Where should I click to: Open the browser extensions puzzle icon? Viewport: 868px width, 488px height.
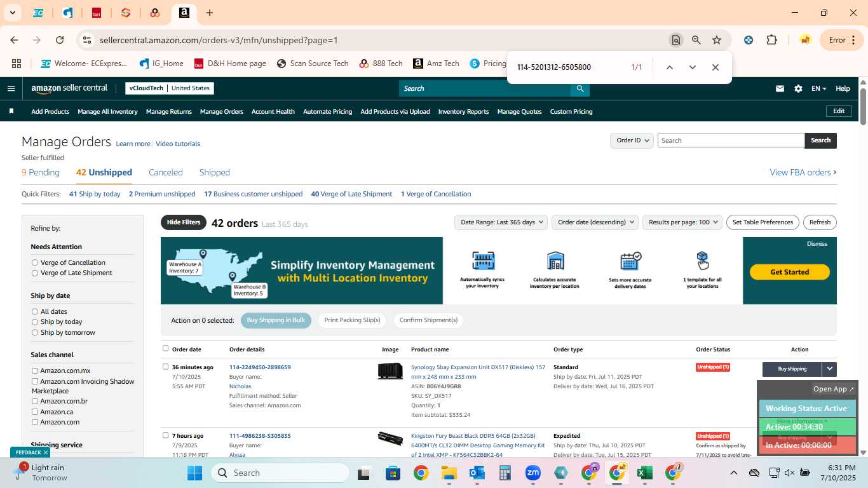click(771, 40)
